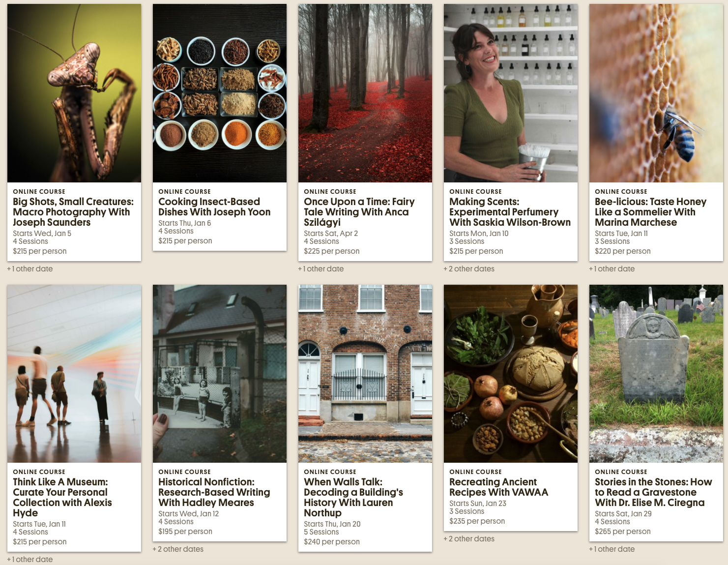Image resolution: width=728 pixels, height=565 pixels.
Task: Open the old photograph held by house image
Action: [x=220, y=374]
